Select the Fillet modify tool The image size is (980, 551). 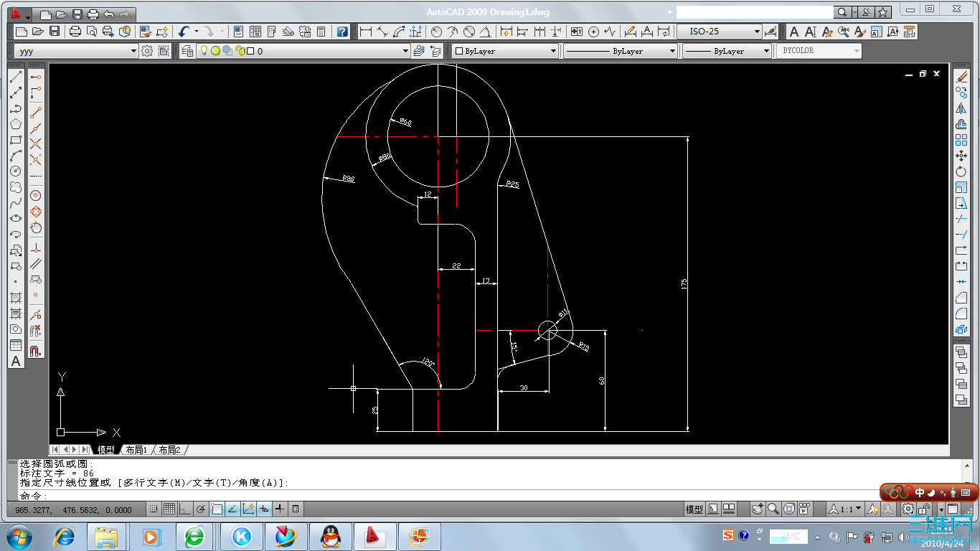pyautogui.click(x=961, y=314)
